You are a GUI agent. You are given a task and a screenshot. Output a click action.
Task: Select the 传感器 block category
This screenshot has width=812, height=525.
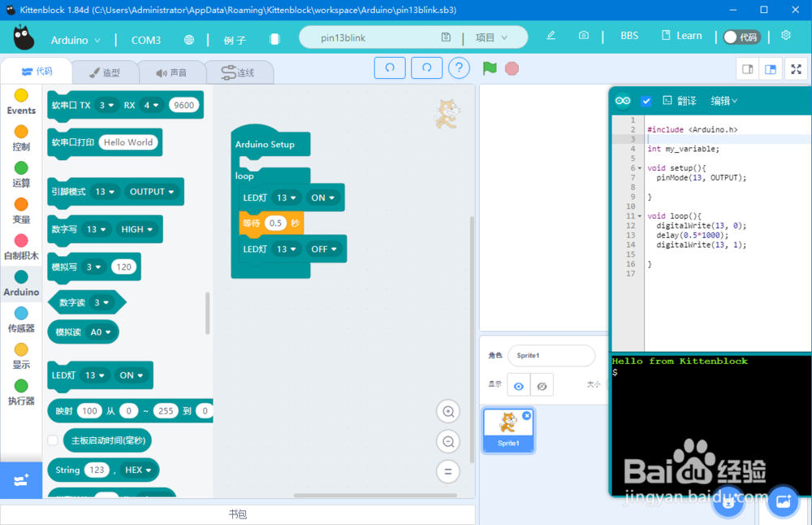tap(21, 319)
